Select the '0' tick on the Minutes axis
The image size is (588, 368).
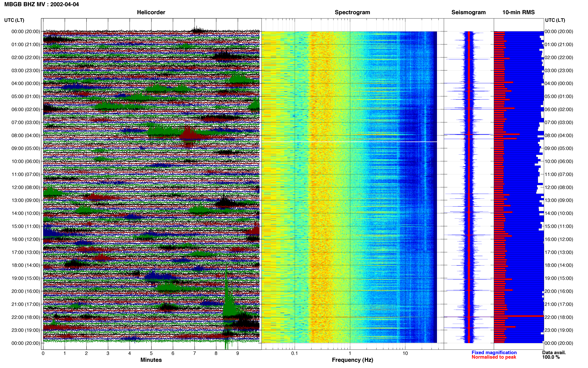[x=43, y=353]
